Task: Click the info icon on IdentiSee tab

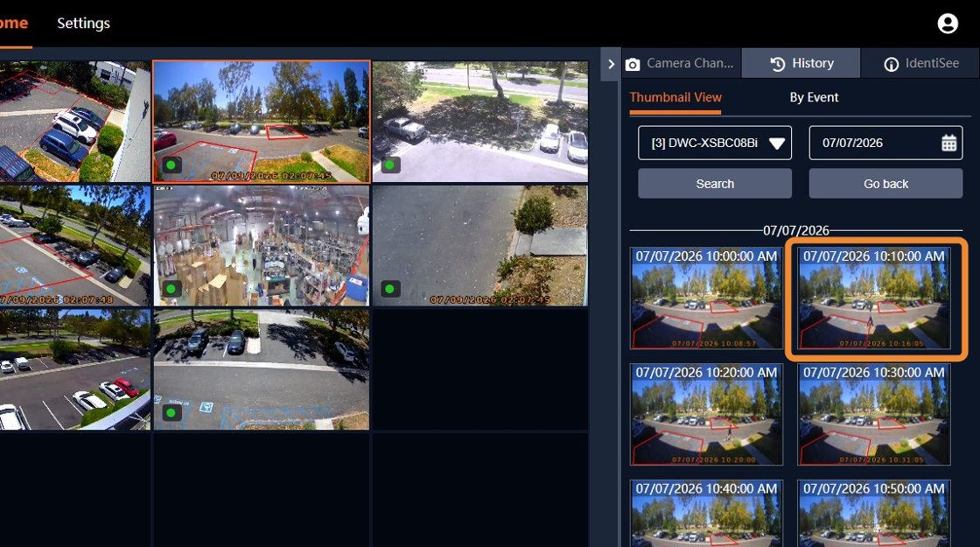Action: (x=892, y=65)
